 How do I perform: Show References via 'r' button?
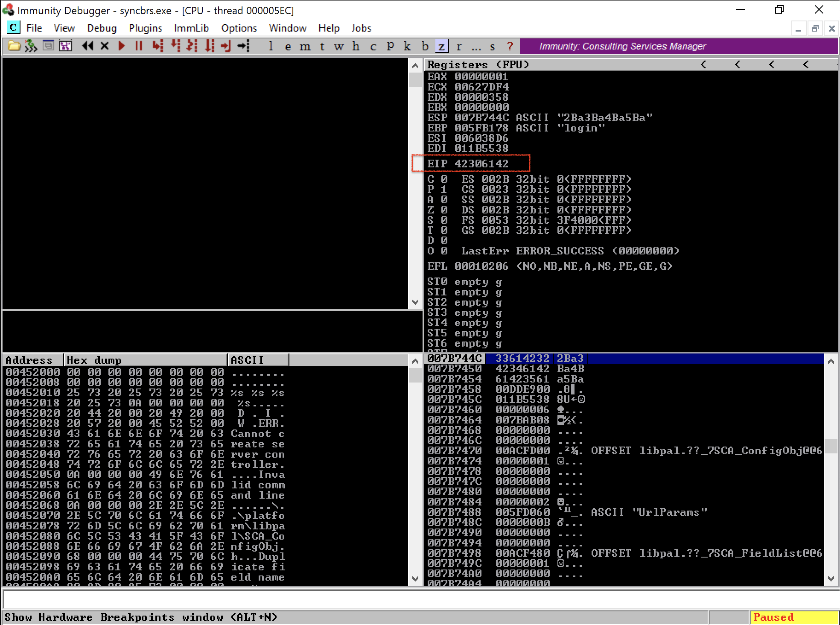459,46
